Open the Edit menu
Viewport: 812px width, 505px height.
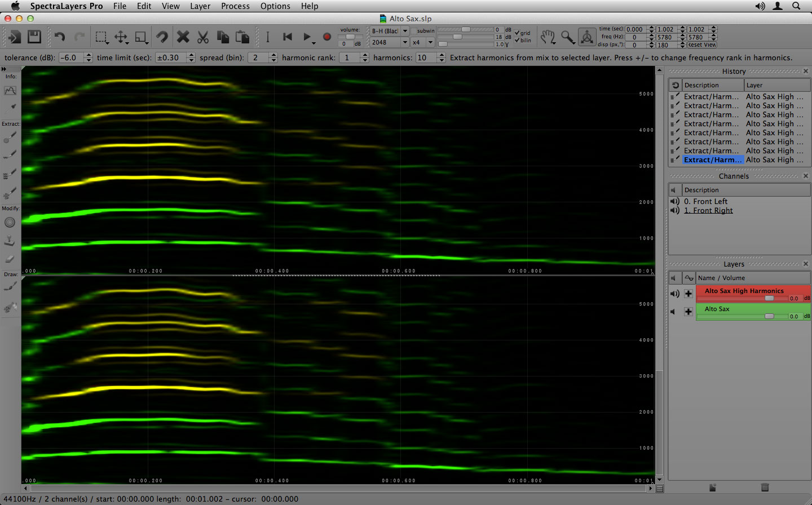(144, 6)
